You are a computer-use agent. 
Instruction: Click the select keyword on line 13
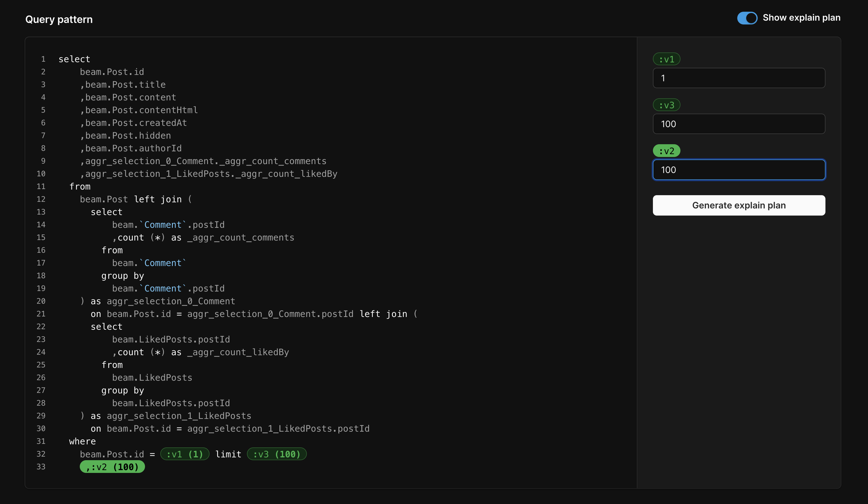(107, 212)
